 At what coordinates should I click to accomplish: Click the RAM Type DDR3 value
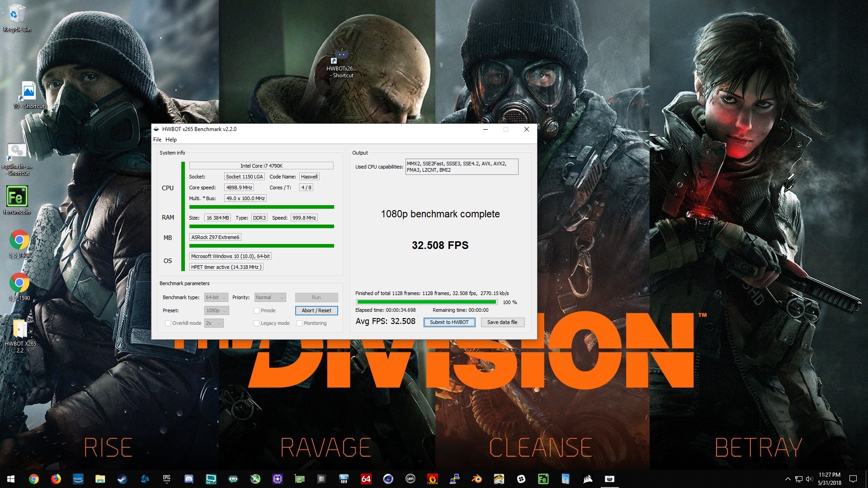(259, 218)
